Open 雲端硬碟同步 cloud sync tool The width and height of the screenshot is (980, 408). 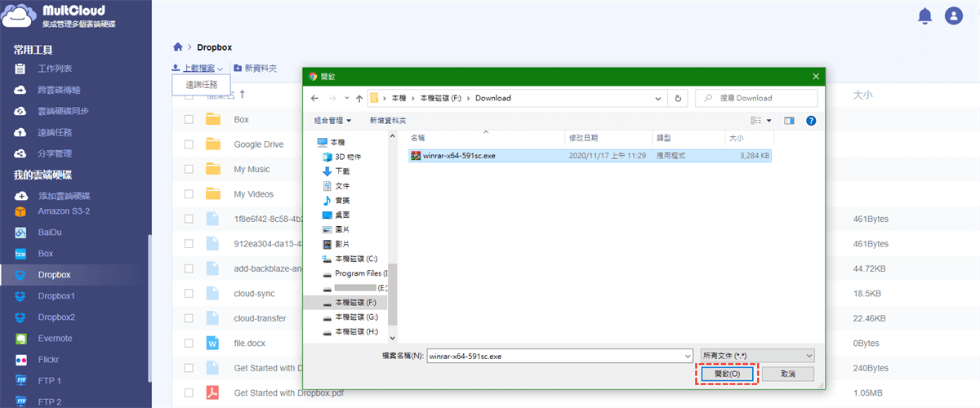point(63,111)
